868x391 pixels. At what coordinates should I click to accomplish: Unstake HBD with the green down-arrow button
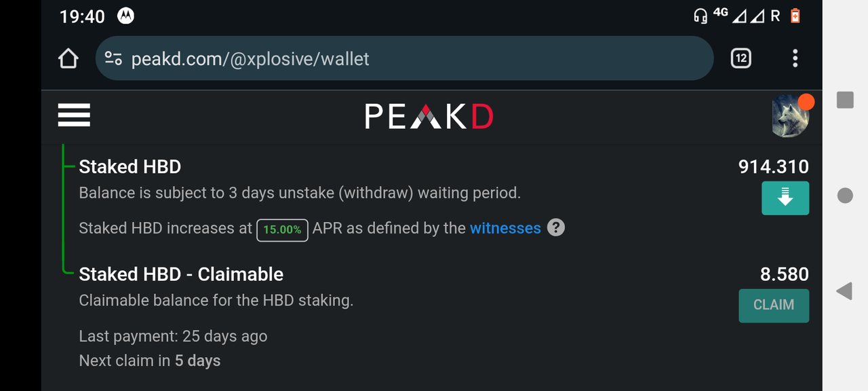(785, 198)
